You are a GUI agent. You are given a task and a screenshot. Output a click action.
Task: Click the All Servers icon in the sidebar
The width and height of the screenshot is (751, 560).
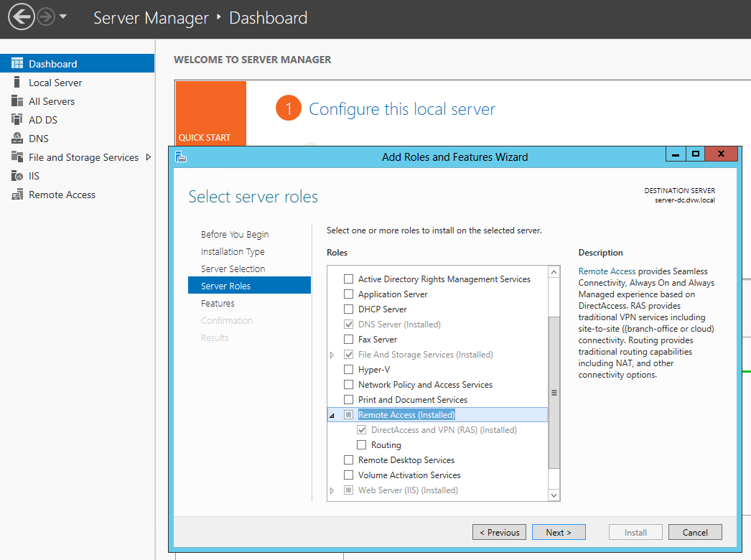pyautogui.click(x=17, y=101)
